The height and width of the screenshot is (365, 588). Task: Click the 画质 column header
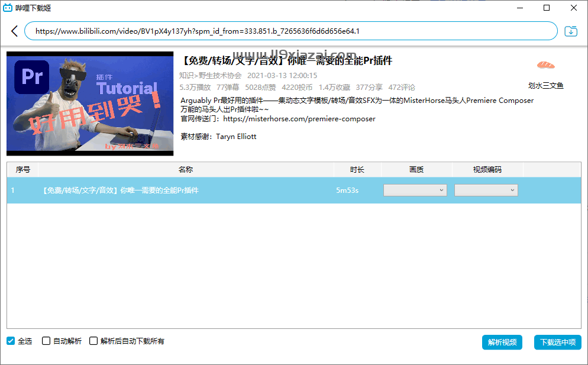tap(416, 170)
